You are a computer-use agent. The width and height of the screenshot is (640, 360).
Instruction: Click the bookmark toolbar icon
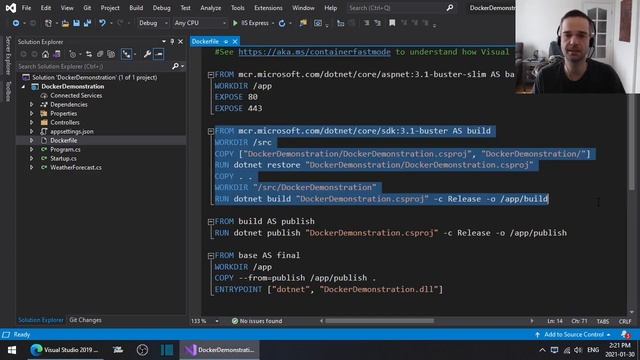point(392,23)
